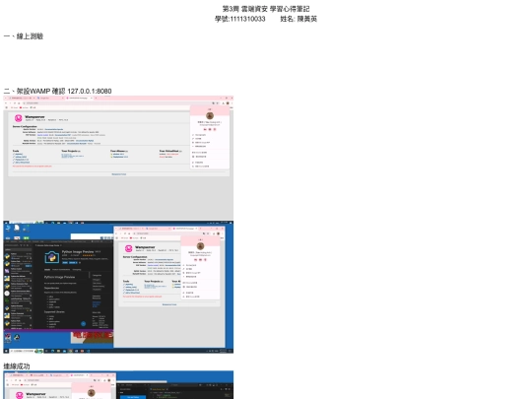Screen dimensions: 532x399
Task: Click the 連線成功 caption text
Action: pyautogui.click(x=17, y=366)
